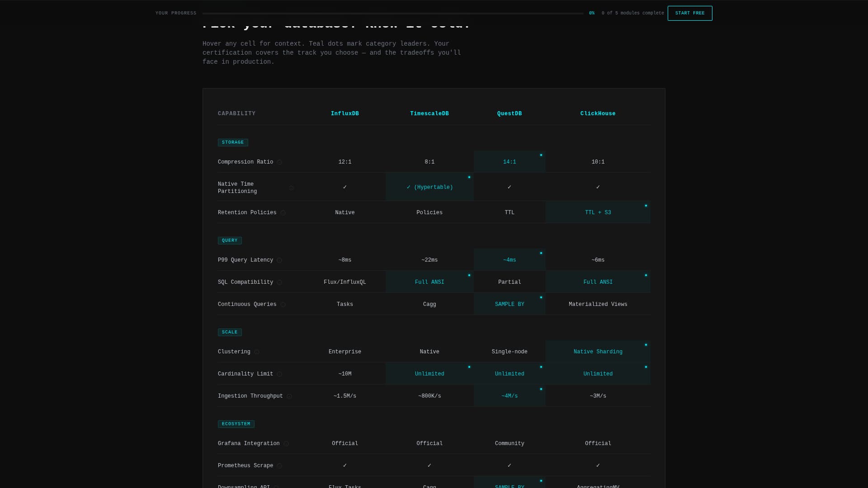868x488 pixels.
Task: Click TimescaleDB's 'Native' clustering cell
Action: pos(429,352)
